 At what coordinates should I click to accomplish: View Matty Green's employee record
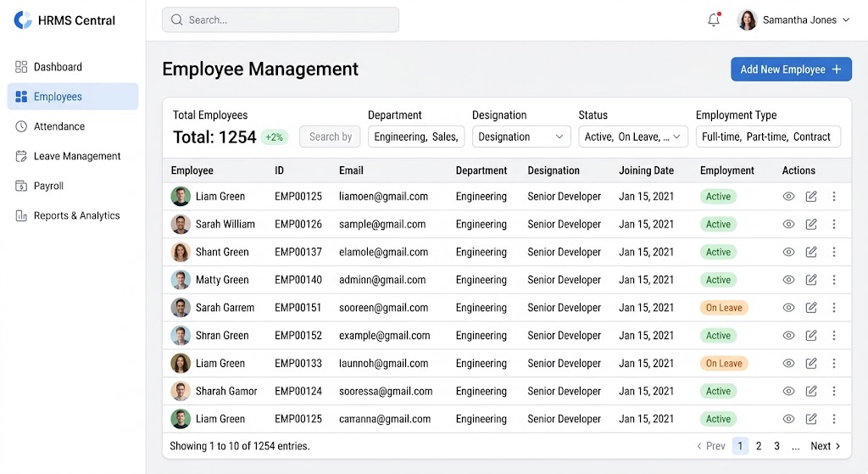[788, 280]
